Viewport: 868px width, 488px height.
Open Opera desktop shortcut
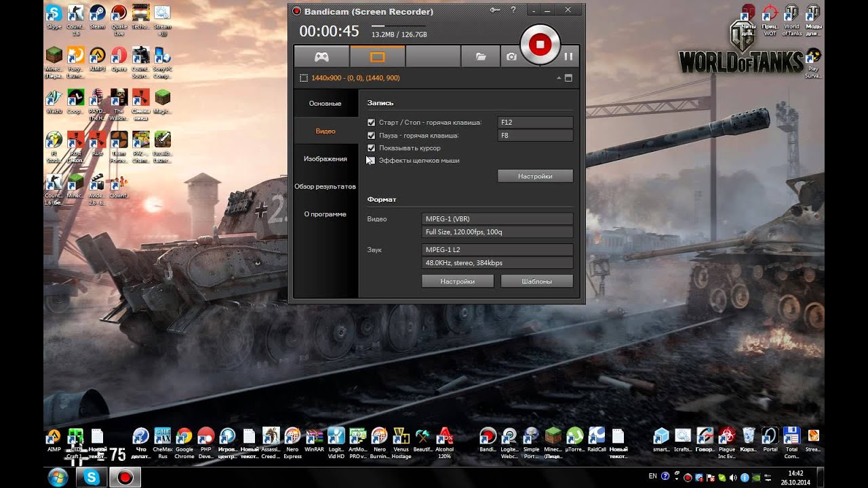[x=119, y=59]
